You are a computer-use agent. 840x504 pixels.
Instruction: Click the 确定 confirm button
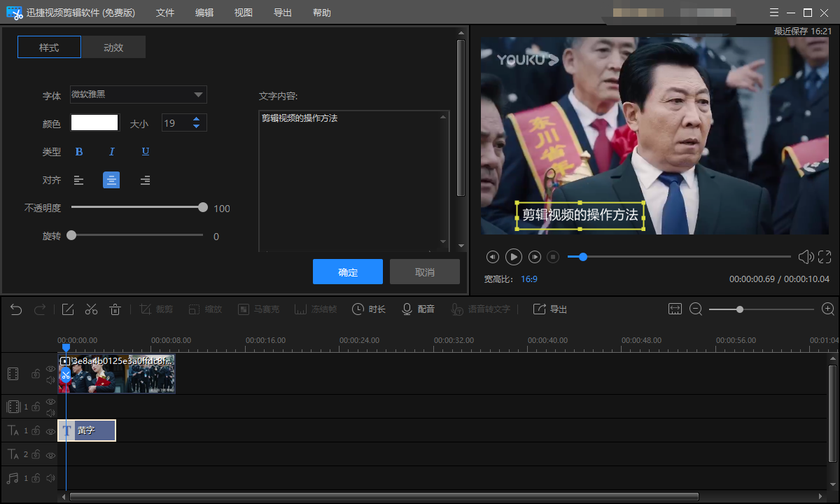click(348, 272)
